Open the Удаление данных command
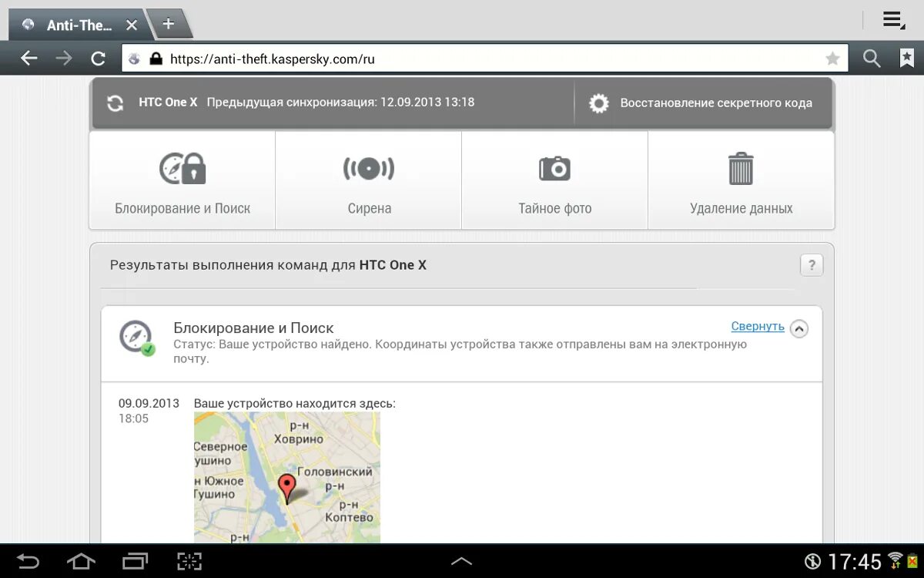Screen dimensions: 924x578 pos(742,180)
